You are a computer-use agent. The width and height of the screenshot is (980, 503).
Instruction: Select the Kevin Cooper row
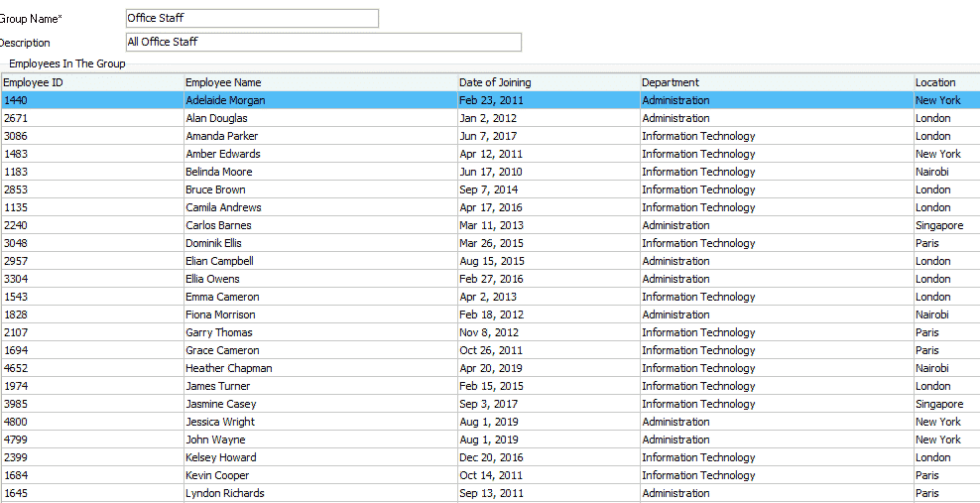click(491, 475)
